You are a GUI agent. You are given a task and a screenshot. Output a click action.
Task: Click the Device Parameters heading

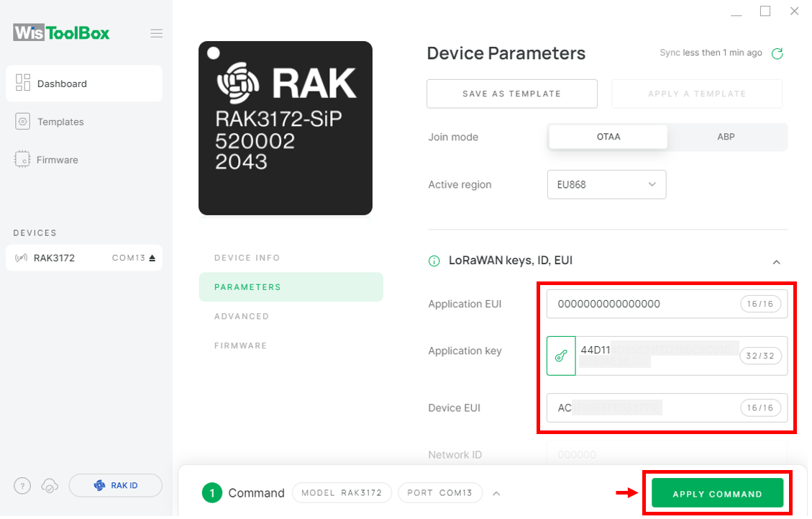point(506,53)
